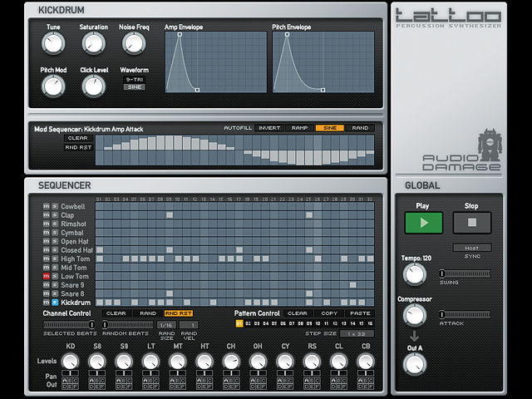532x399 pixels.
Task: Click Channel Control Clear button
Action: coord(116,313)
